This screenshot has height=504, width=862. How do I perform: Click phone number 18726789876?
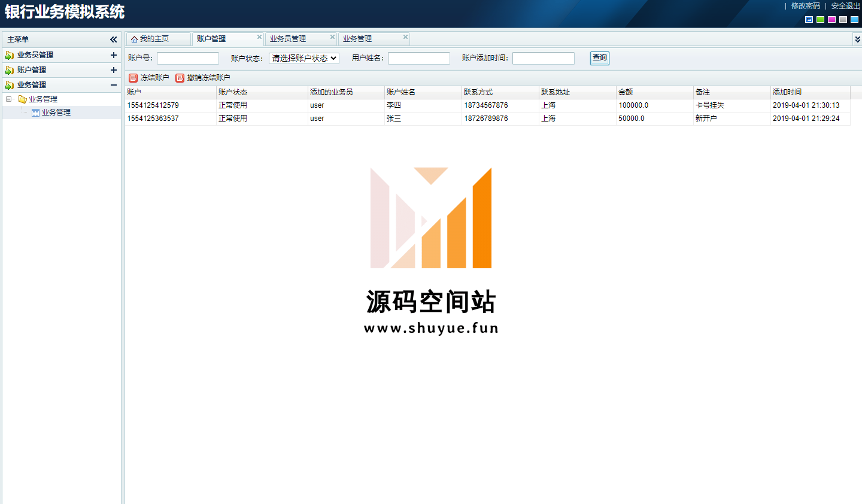[486, 119]
